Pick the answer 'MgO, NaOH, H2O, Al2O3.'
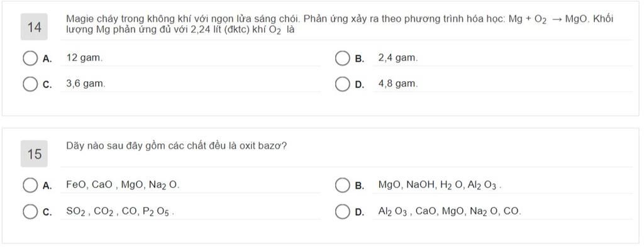This screenshot has width=644, height=251. coord(440,186)
